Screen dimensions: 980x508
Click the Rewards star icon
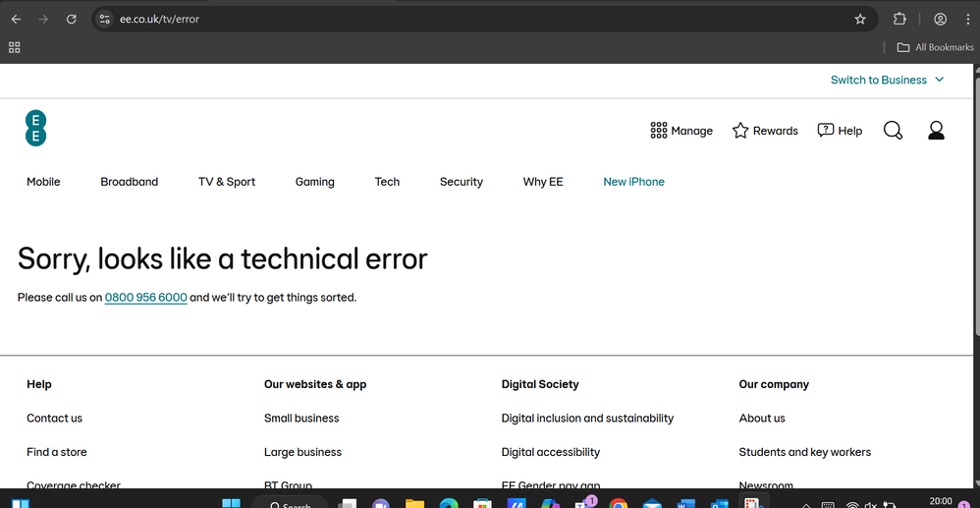point(740,131)
